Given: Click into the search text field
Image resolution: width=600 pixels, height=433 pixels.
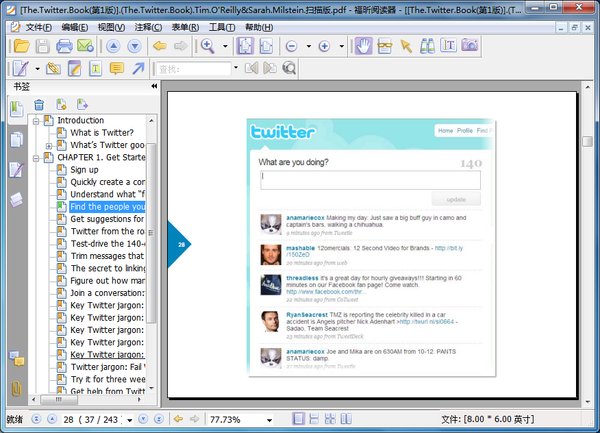Looking at the screenshot, I should [x=194, y=69].
